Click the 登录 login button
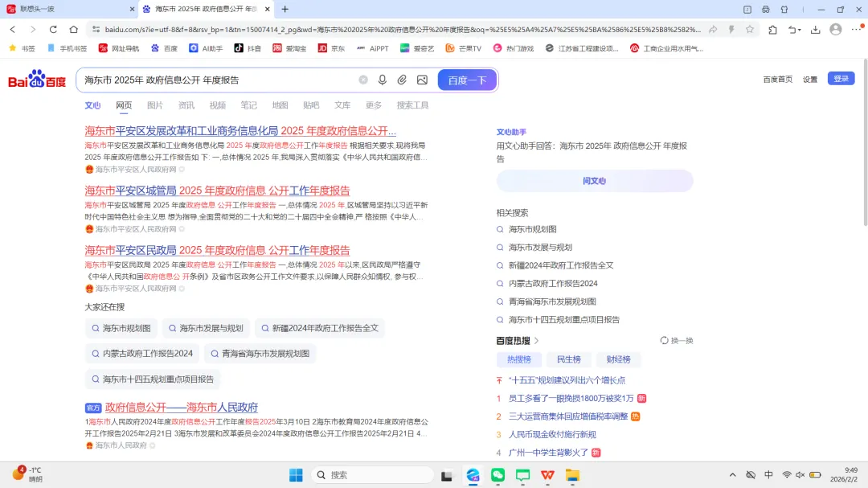This screenshot has height=488, width=868. (841, 79)
